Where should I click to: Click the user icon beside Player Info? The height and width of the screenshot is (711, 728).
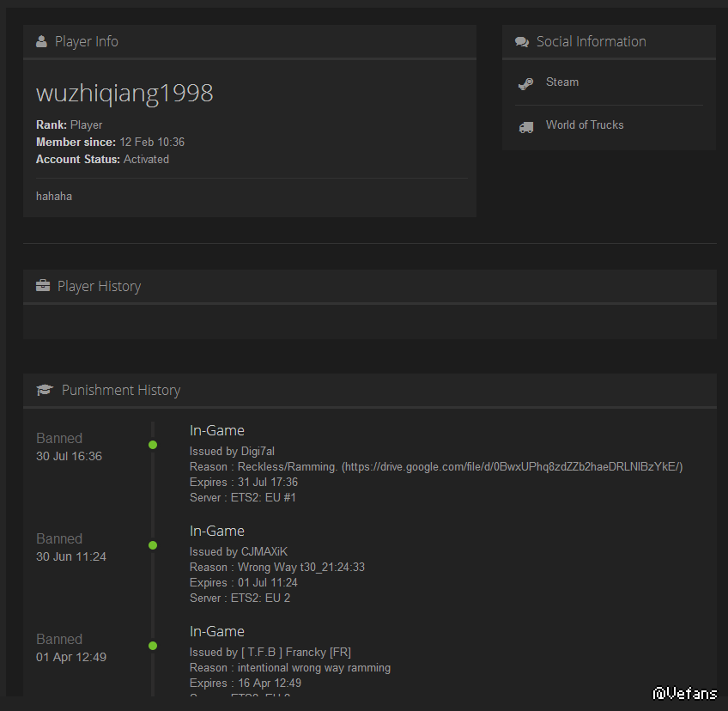(x=42, y=41)
